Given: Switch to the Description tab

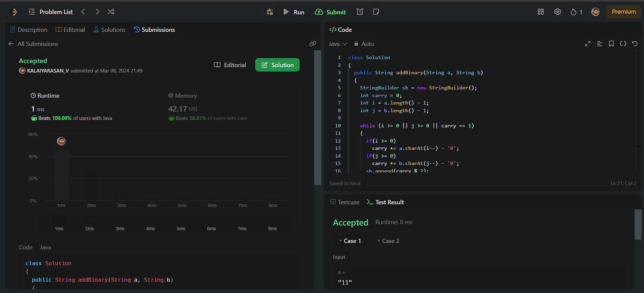Looking at the screenshot, I should [x=29, y=29].
